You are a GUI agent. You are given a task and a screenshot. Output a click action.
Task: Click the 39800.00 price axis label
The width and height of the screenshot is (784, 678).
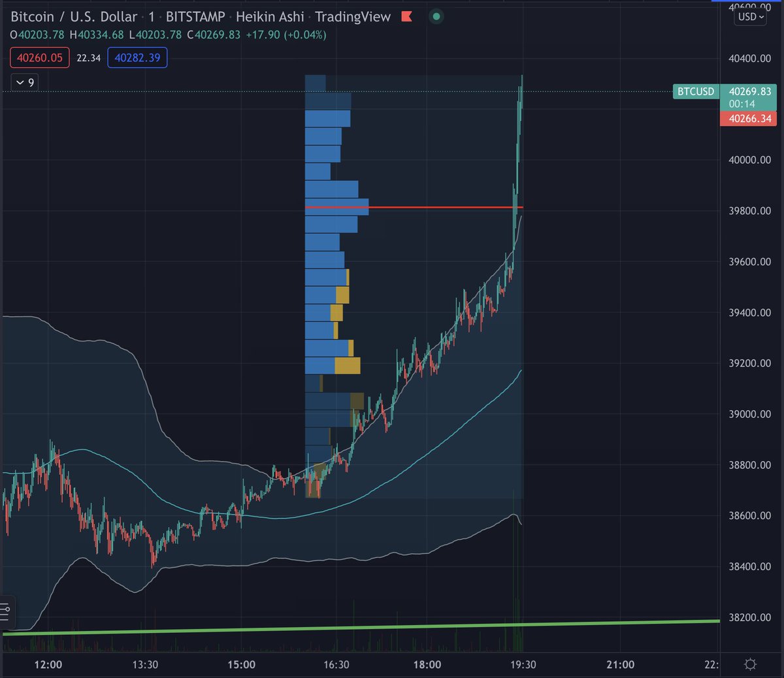tap(749, 211)
